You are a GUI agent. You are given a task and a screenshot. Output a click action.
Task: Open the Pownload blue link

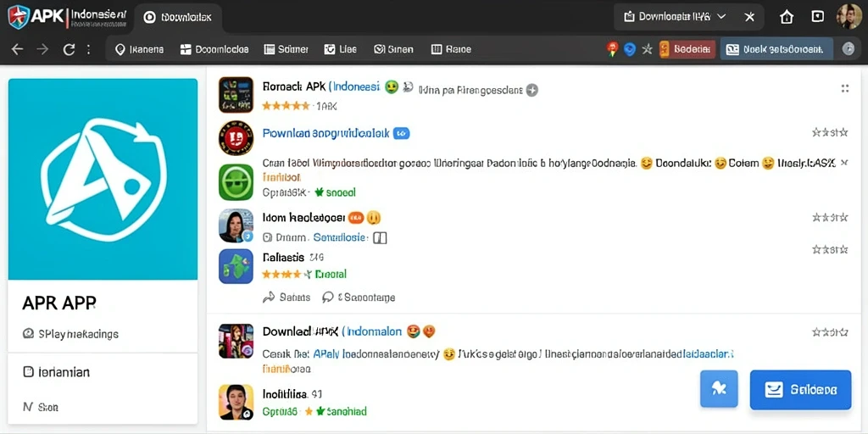pyautogui.click(x=325, y=133)
